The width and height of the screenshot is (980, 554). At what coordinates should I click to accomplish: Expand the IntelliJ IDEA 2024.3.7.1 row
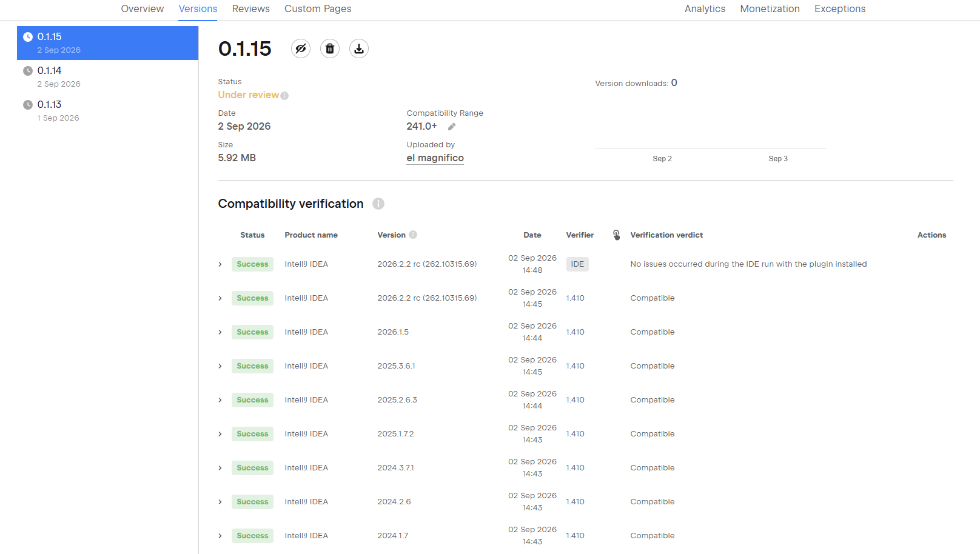(x=220, y=468)
